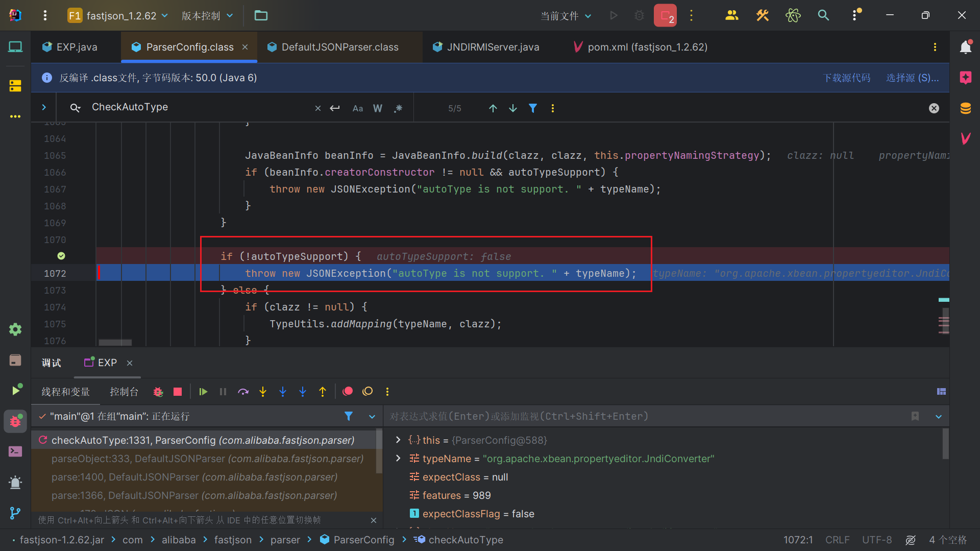Click Step Out upward arrow
Screen dimensions: 980x551
tap(323, 392)
